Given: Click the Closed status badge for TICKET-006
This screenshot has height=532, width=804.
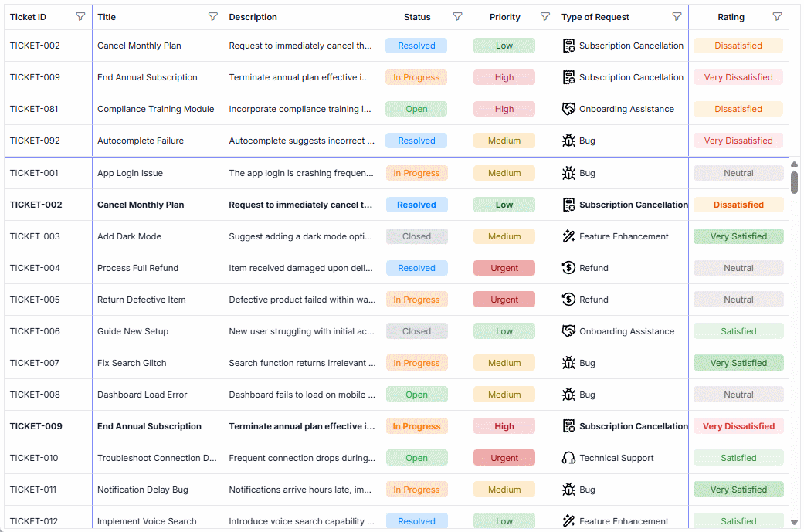Looking at the screenshot, I should (x=416, y=331).
